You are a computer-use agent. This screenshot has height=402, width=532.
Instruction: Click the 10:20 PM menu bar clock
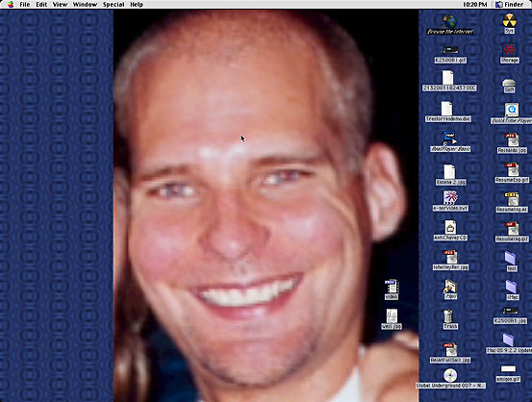[x=475, y=5]
